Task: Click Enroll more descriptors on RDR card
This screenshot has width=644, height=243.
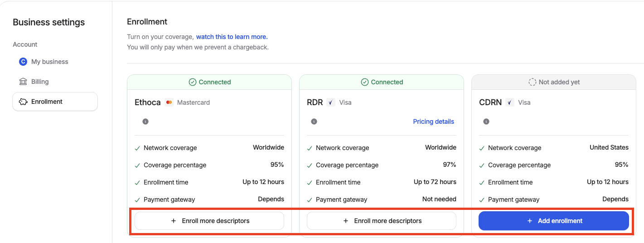Action: tap(382, 221)
